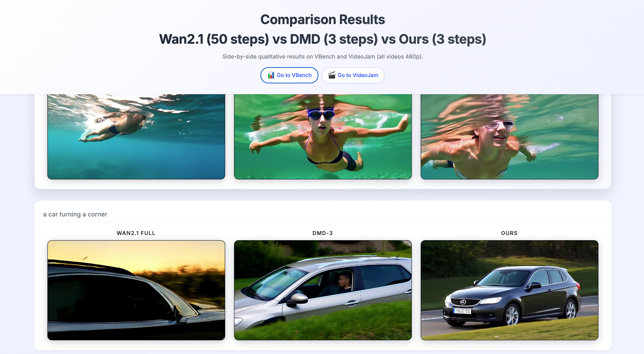Open the DMD-3 silver car video
The width and height of the screenshot is (644, 354).
pyautogui.click(x=323, y=290)
